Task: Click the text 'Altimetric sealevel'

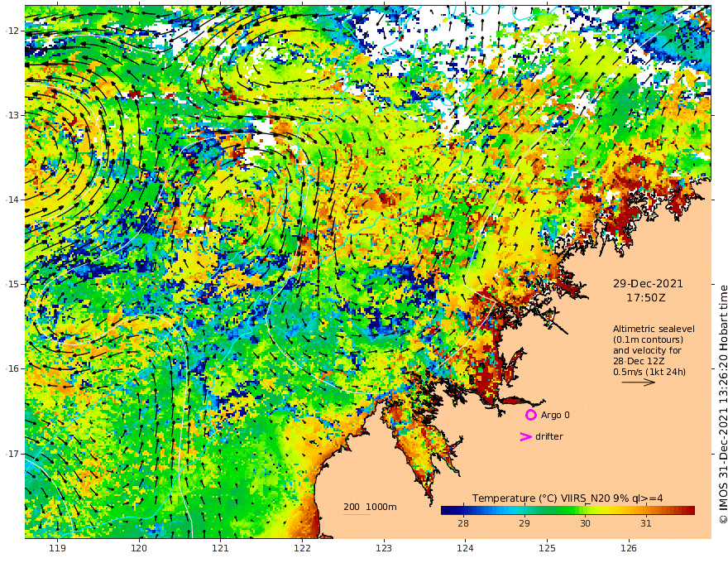Action: point(654,329)
